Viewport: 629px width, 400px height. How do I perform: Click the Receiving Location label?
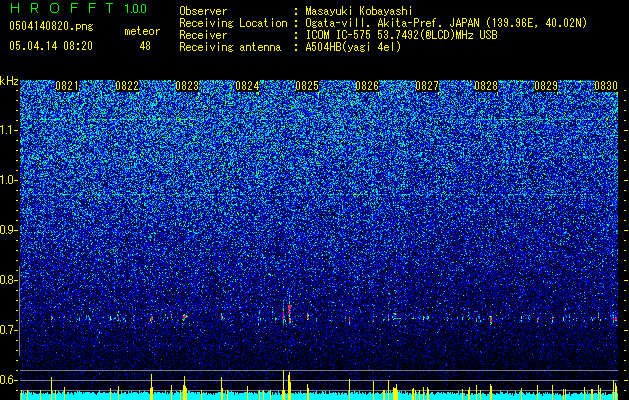tap(233, 23)
